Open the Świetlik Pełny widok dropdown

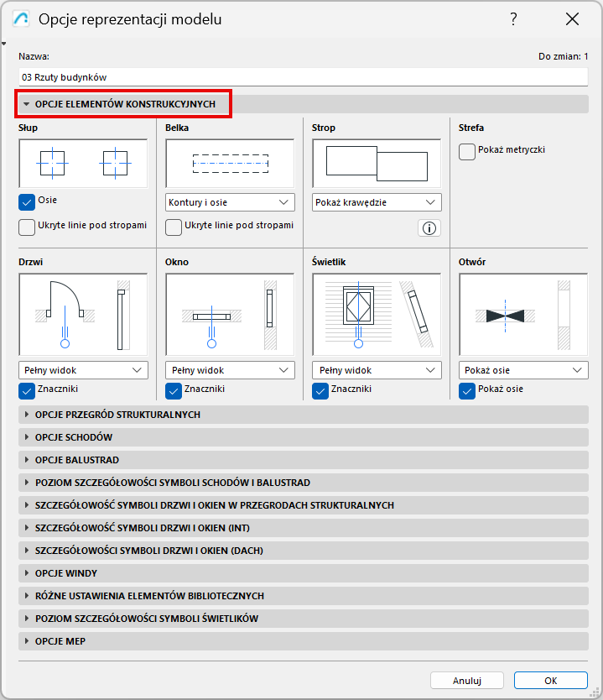click(377, 370)
